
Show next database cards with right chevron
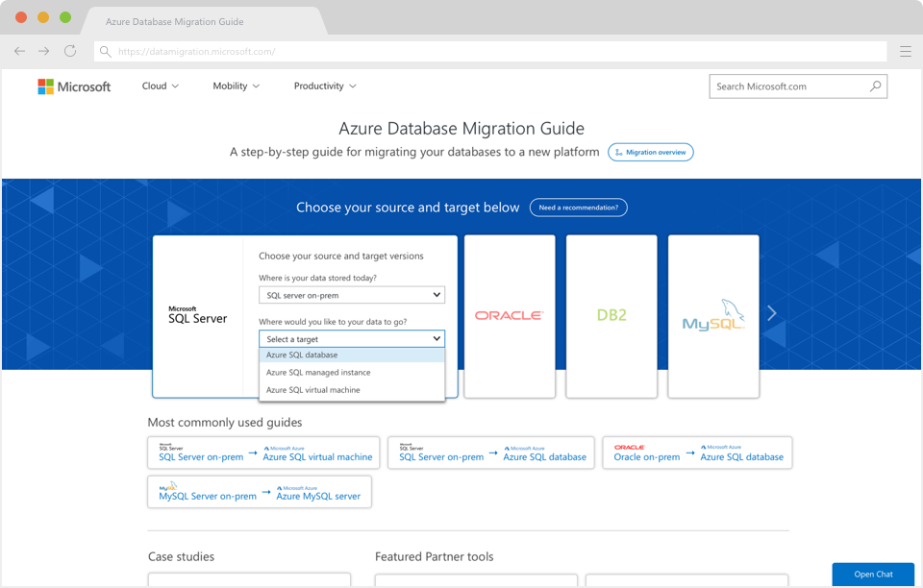click(x=772, y=313)
